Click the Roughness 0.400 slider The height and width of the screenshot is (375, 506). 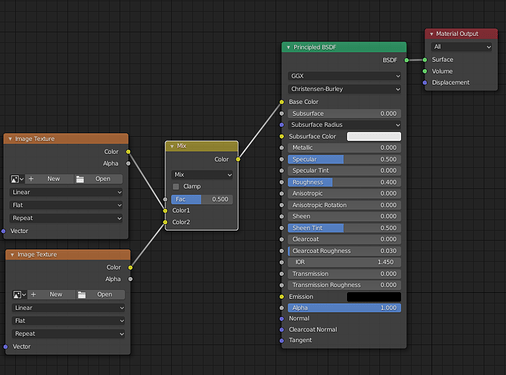click(x=344, y=182)
